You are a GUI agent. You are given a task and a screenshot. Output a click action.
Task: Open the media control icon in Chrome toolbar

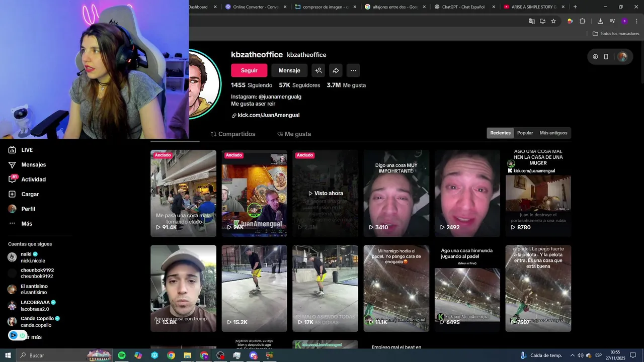[x=612, y=21]
